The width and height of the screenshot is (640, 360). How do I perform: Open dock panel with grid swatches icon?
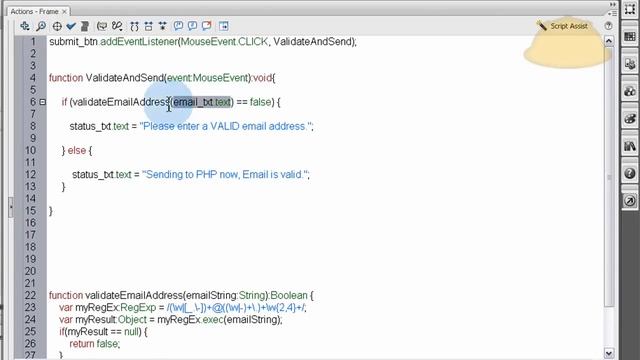point(630,37)
